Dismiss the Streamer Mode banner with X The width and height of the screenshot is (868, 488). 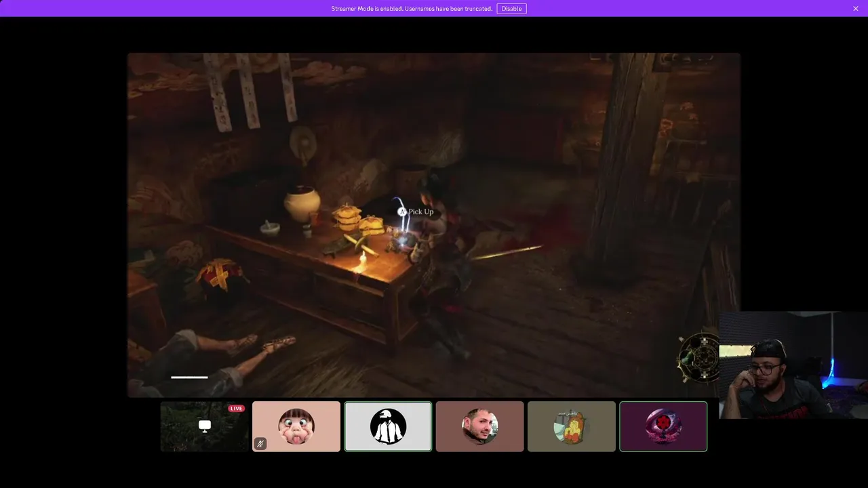coord(856,9)
